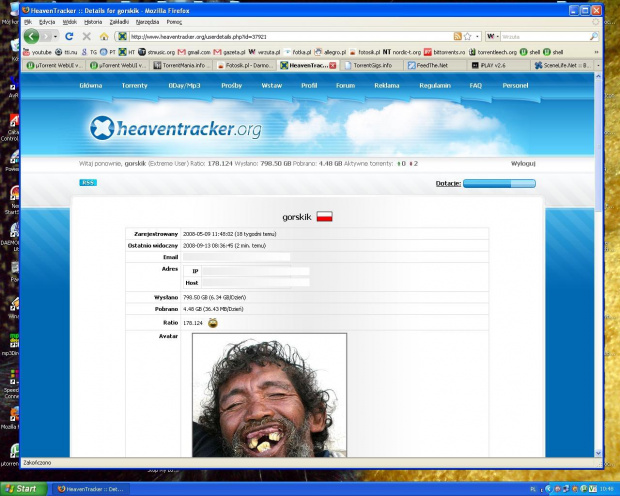This screenshot has height=496, width=620.
Task: Open the Narzędzia menu
Action: (x=147, y=22)
